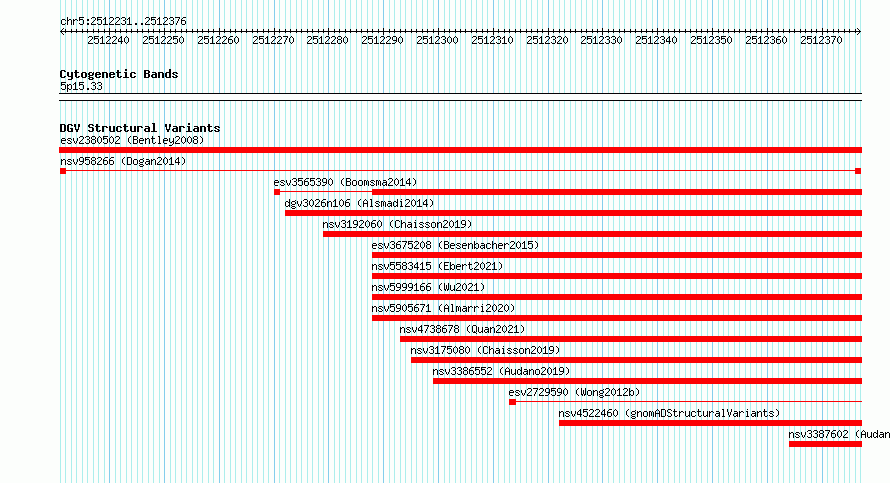Click ruler position 2512300
This screenshot has width=890, height=483.
click(x=437, y=40)
